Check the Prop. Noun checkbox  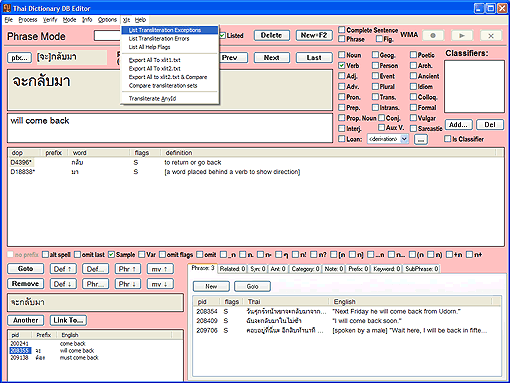342,118
